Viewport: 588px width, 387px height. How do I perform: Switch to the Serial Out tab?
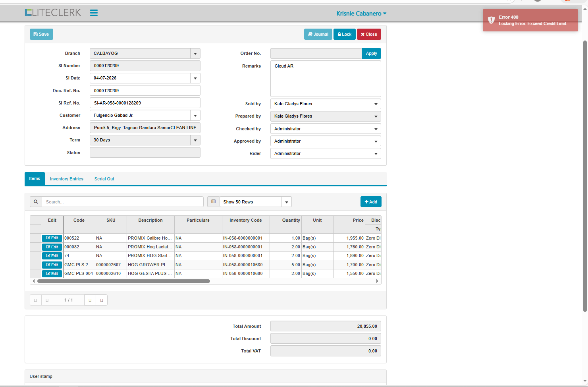tap(104, 179)
